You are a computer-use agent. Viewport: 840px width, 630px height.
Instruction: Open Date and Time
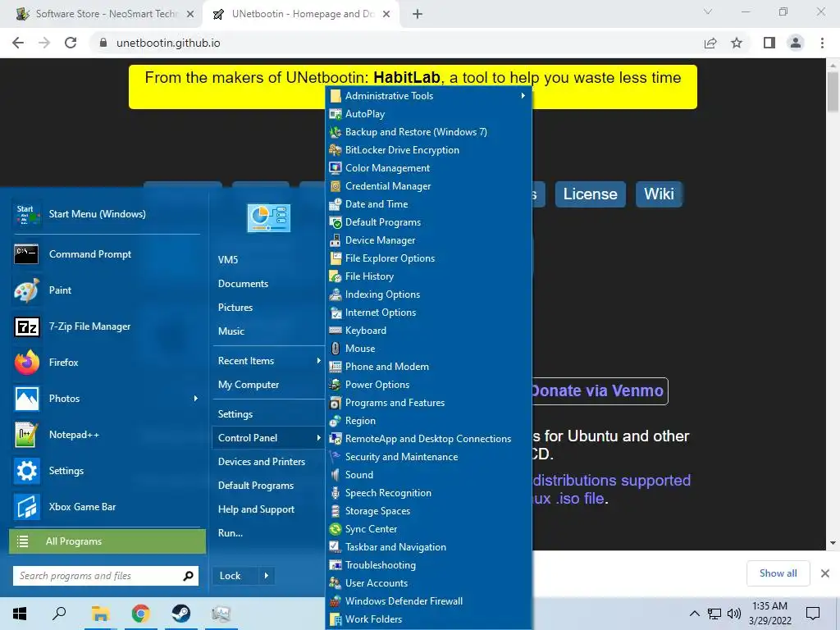[428, 204]
